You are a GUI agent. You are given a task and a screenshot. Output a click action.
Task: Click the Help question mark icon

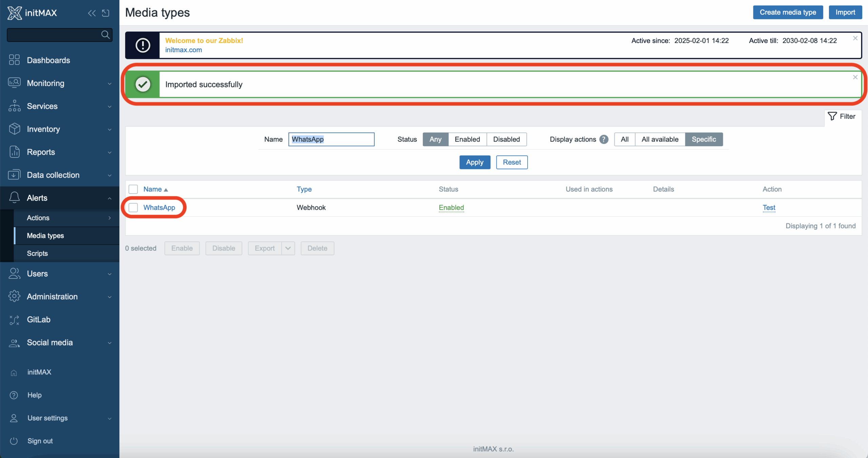coord(14,395)
